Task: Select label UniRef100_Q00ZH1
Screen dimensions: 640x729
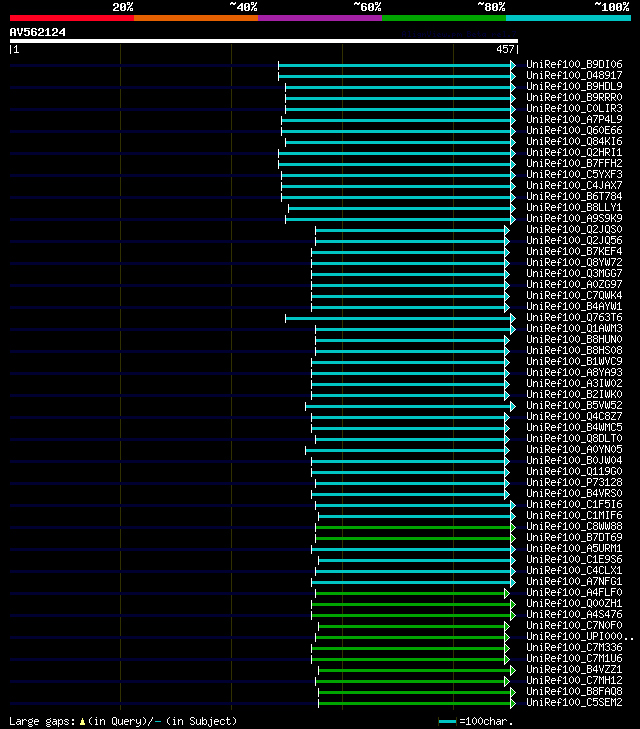Action: point(574,603)
